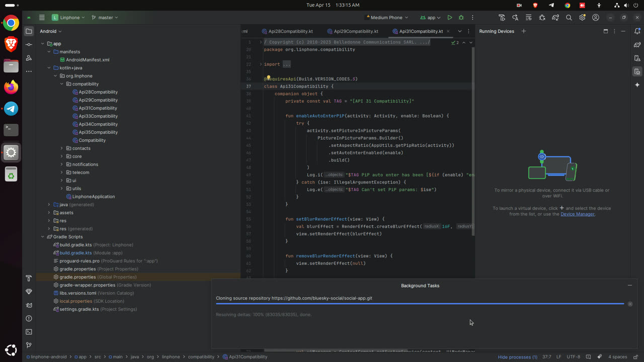Open the master branch dropdown

click(x=105, y=18)
